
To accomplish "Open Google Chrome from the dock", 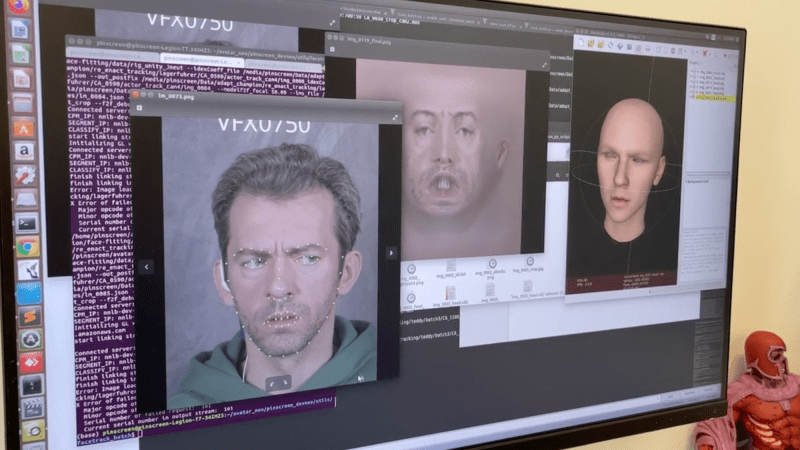I will click(28, 246).
